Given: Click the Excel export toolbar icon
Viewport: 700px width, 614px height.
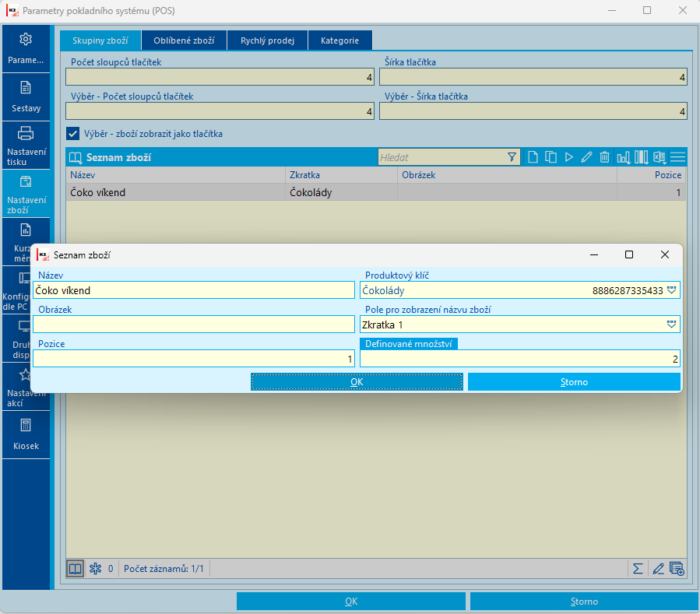Looking at the screenshot, I should (x=660, y=157).
